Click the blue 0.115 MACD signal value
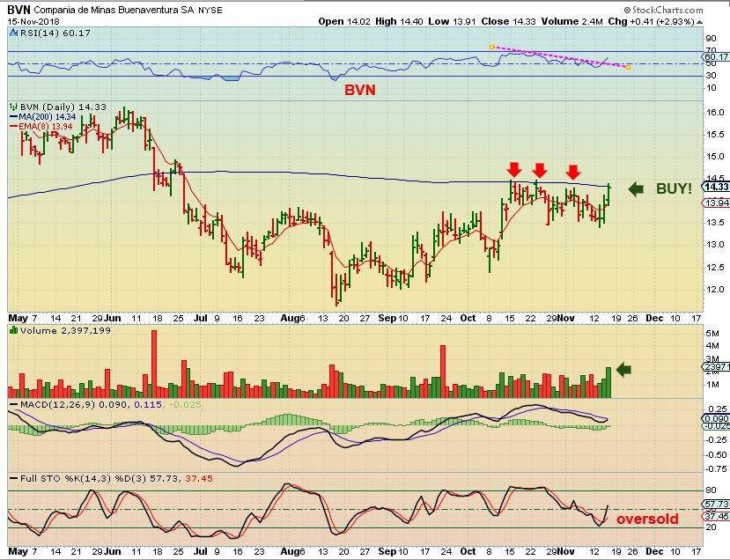Screen dimensions: 730x560 [x=148, y=404]
